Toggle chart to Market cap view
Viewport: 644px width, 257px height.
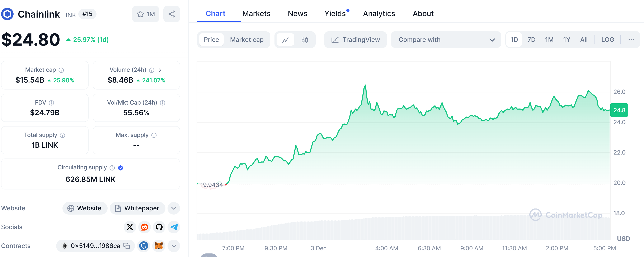tap(246, 40)
